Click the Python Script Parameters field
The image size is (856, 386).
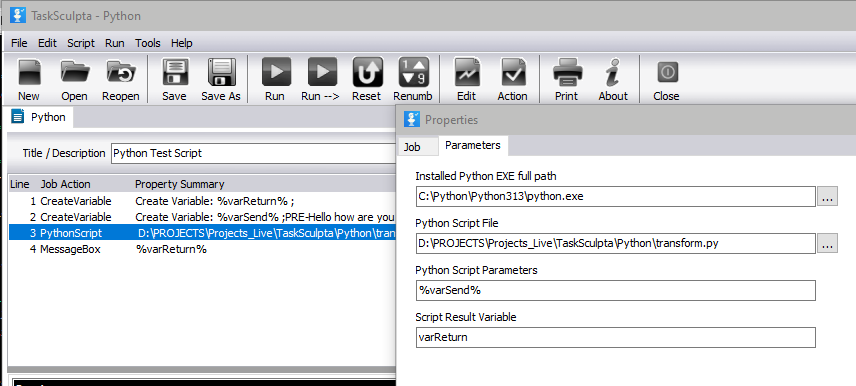click(615, 290)
